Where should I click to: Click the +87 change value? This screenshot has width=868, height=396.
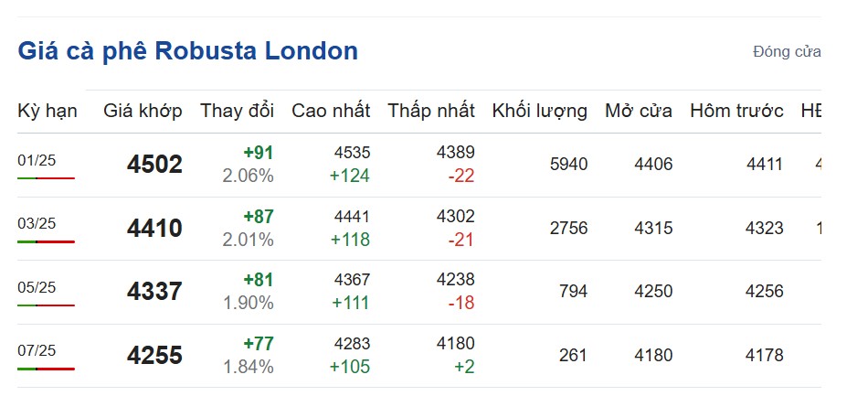(x=258, y=217)
